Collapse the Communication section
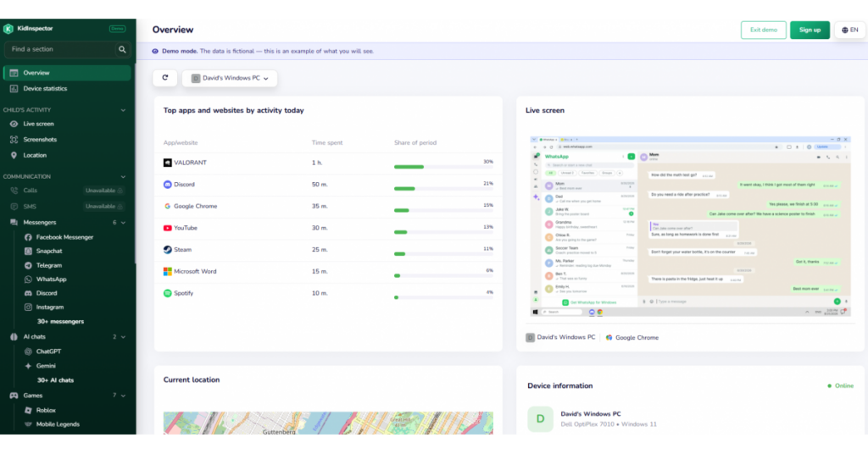The height and width of the screenshot is (454, 868). pyautogui.click(x=123, y=177)
